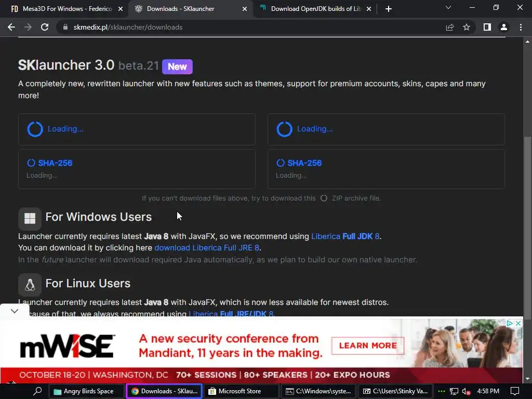The height and width of the screenshot is (399, 532).
Task: Click the left SHA-256 box
Action: 137,169
